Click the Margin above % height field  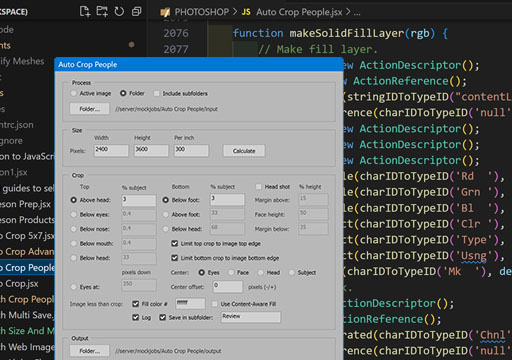[313, 199]
